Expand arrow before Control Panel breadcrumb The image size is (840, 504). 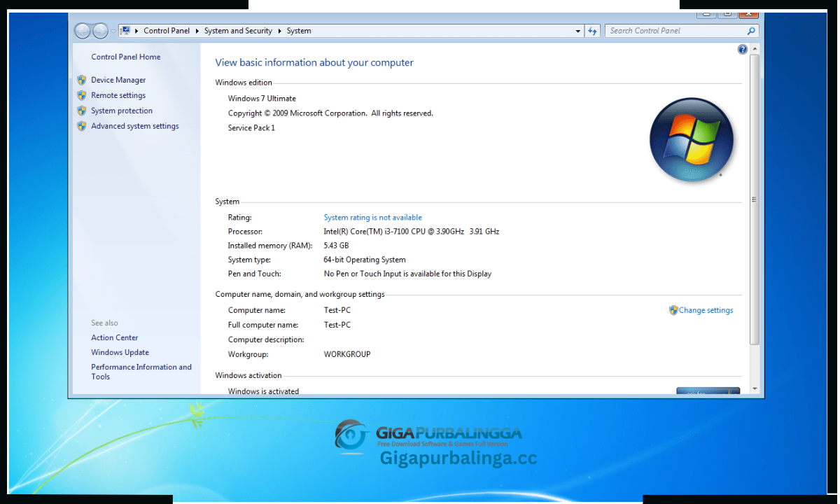point(136,31)
